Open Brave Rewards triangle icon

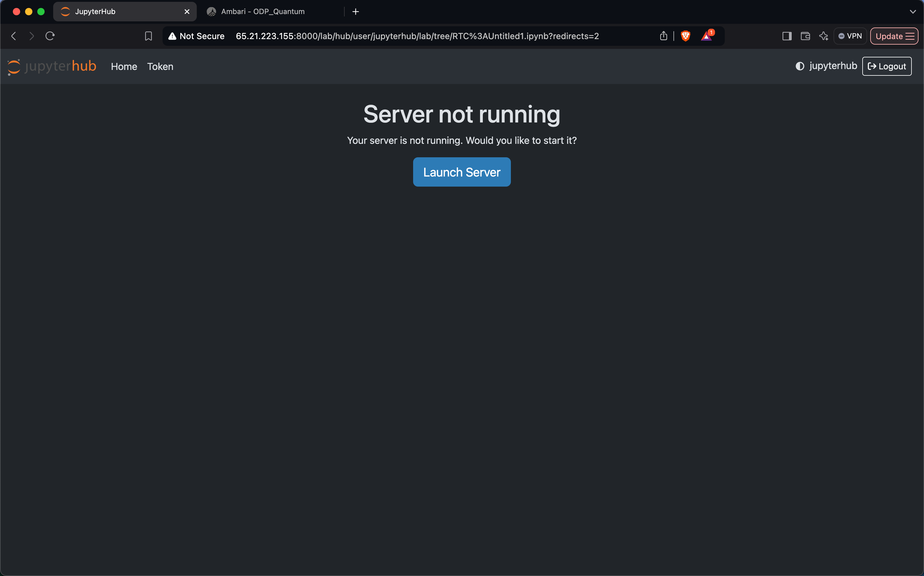[707, 36]
